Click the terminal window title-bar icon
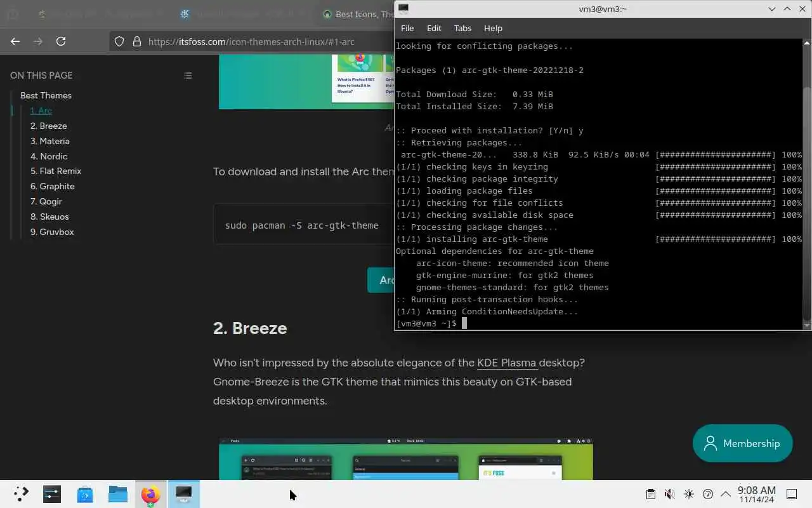Screen dimensions: 812x508 tap(403, 9)
